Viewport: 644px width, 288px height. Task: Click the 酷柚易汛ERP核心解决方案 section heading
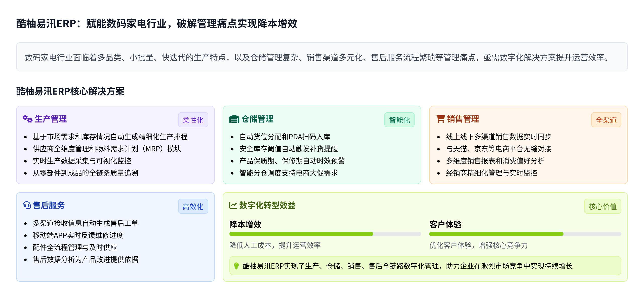70,91
